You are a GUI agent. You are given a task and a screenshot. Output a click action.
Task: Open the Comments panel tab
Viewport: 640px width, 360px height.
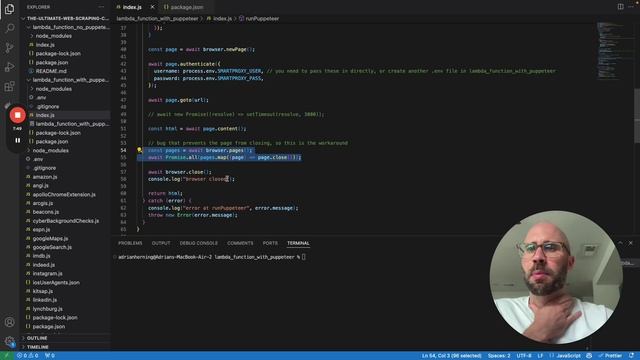click(240, 243)
